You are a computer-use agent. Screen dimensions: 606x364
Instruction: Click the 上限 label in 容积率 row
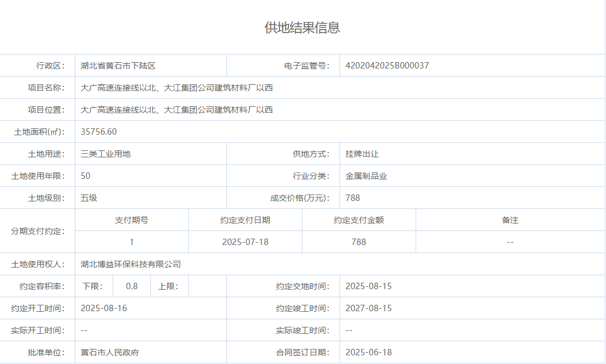[x=168, y=286]
